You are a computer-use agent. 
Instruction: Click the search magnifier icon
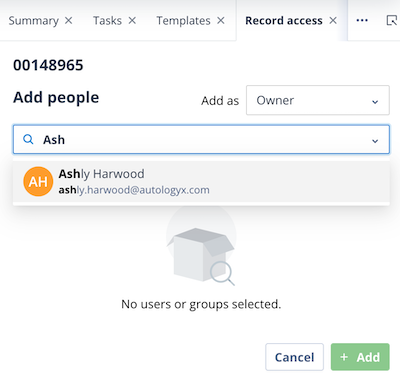(28, 139)
